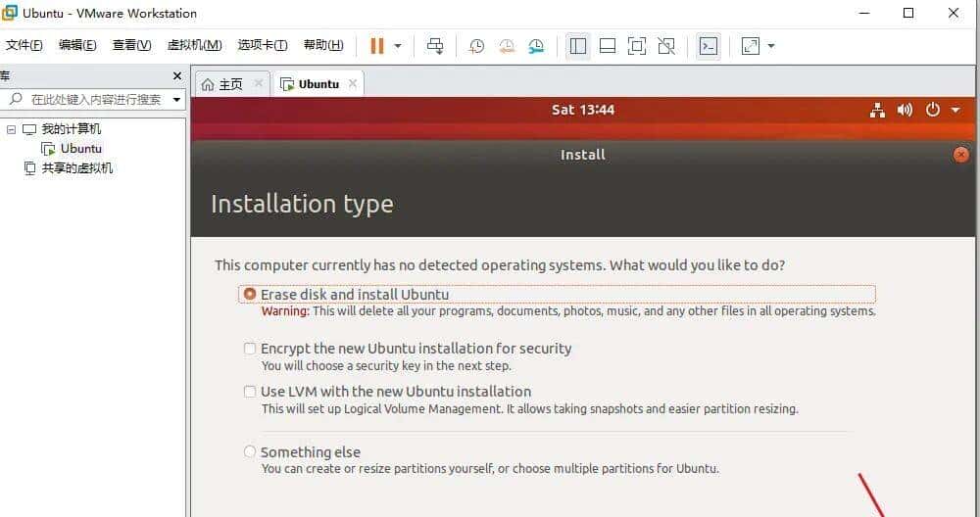Click the Sat 13:44 clock
980x517 pixels.
[583, 110]
